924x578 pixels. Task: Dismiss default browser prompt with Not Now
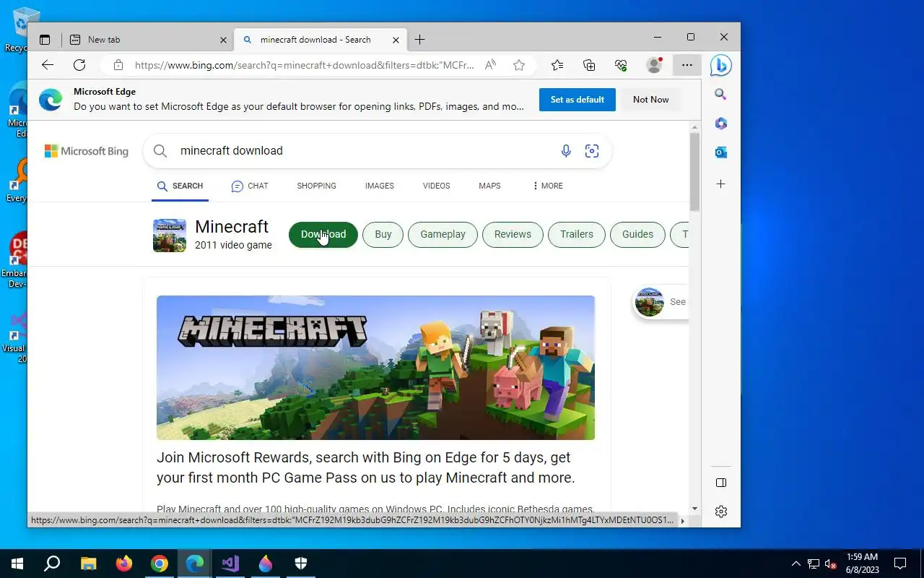(x=651, y=100)
